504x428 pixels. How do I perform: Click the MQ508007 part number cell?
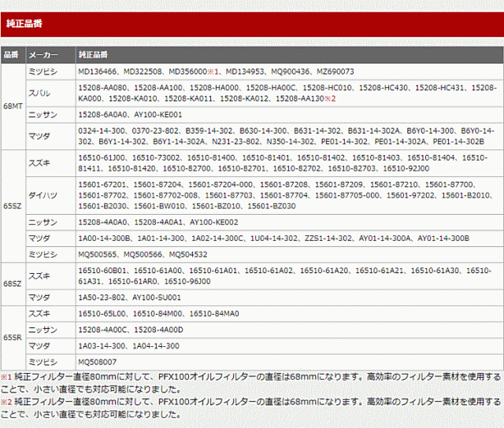(290, 362)
